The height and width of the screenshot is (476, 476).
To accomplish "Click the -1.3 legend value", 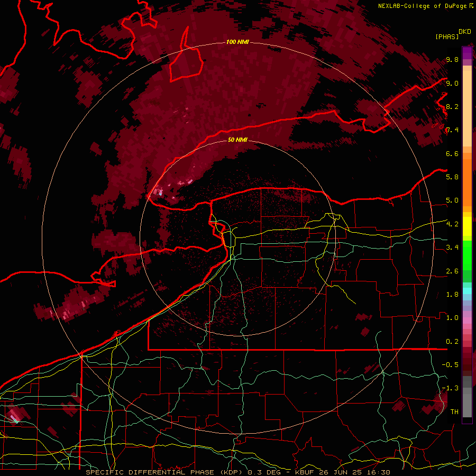I will (450, 388).
